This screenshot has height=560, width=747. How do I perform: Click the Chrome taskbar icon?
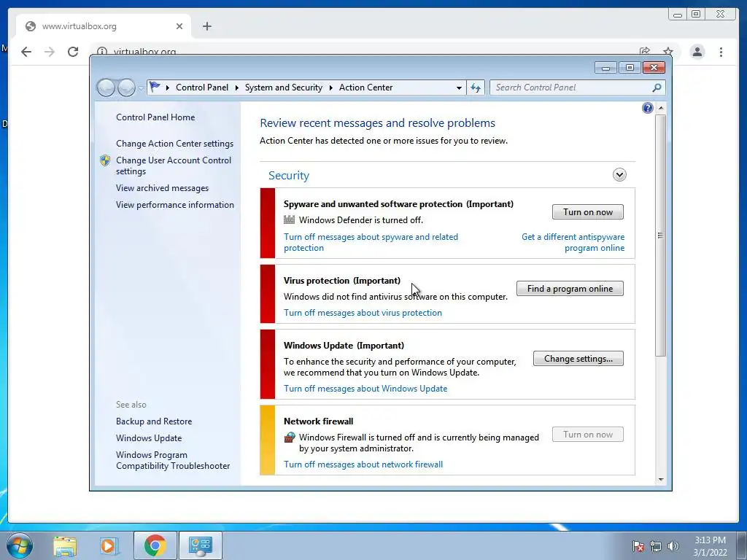point(155,545)
